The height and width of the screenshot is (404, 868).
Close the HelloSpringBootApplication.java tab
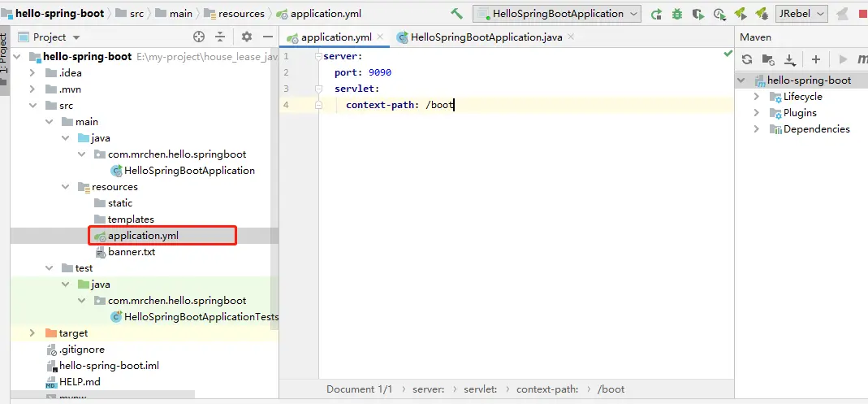click(x=572, y=37)
